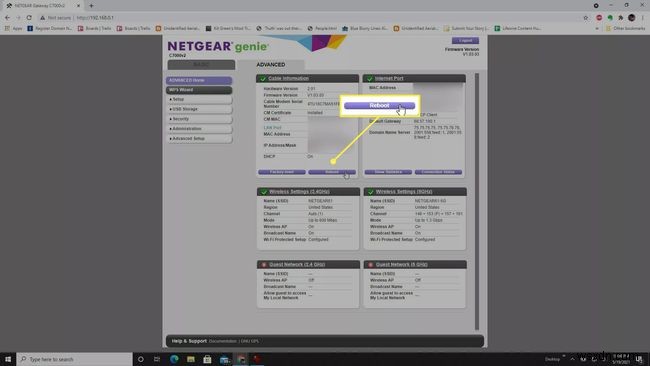Screen dimensions: 650x366
Task: Expand the USB Storage menu section
Action: point(199,109)
